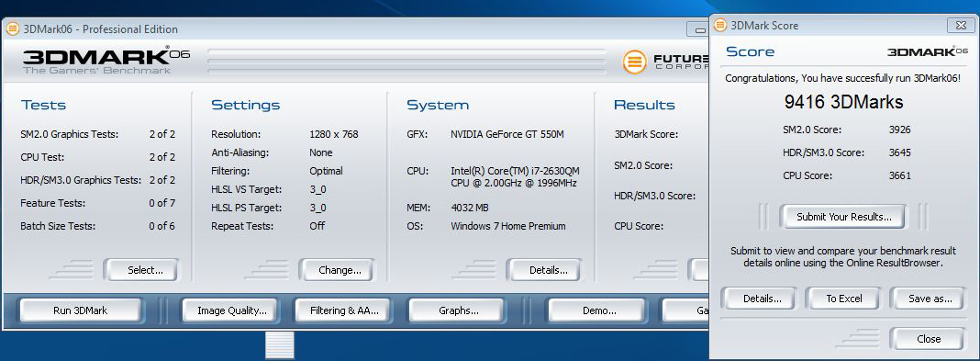Click the Intel Core i7-2630QM text
Viewport: 980px width, 361px height.
514,176
